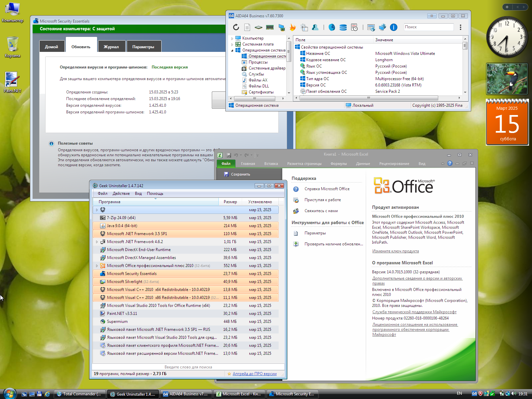532x399 pixels.
Task: Click the network computers icon in AIDA64 toolbar
Action: (x=382, y=27)
